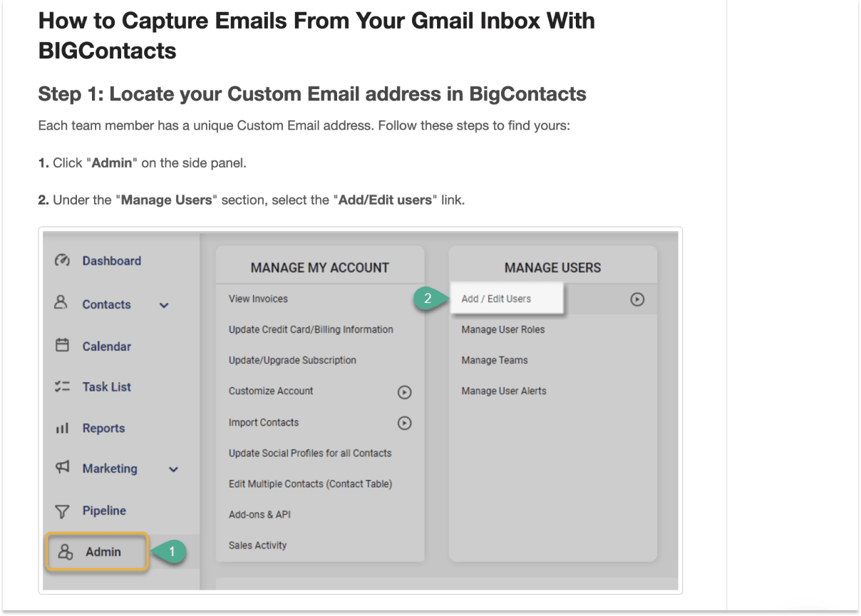The image size is (861, 616).
Task: Open Pipeline in the side panel
Action: pyautogui.click(x=104, y=510)
